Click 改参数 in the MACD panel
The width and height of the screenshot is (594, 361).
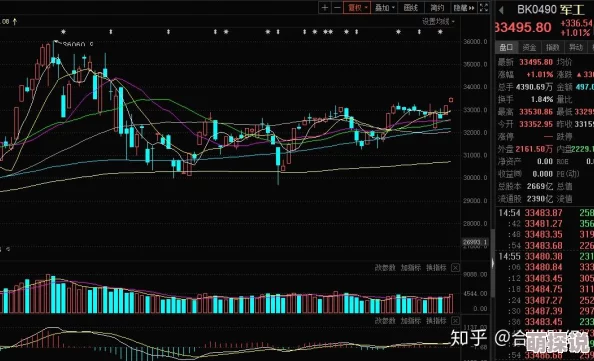(385, 321)
